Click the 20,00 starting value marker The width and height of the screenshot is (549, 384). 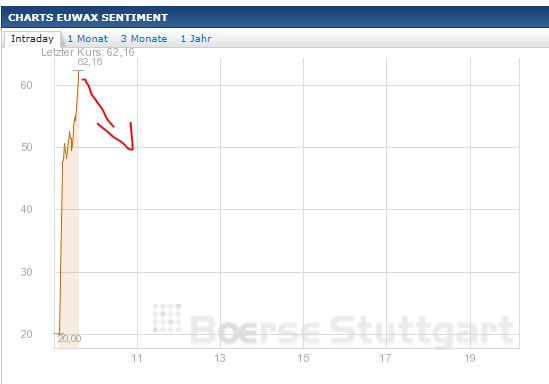[69, 338]
